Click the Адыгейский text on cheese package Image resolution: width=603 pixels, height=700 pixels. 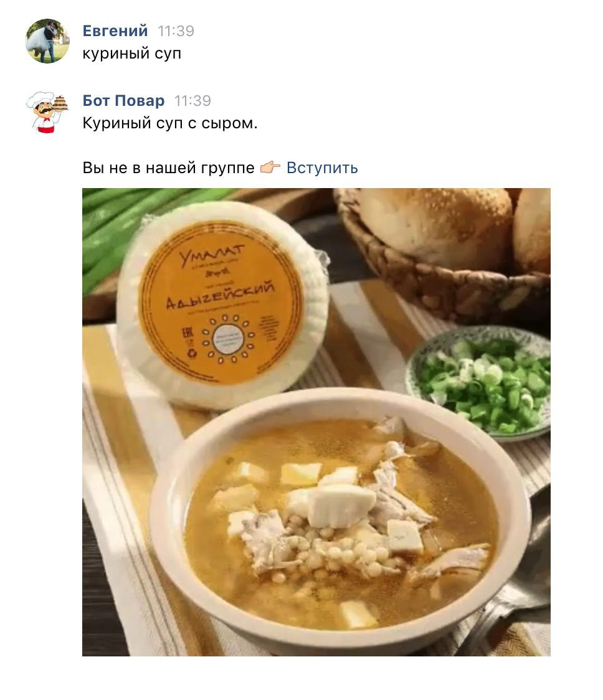[220, 295]
